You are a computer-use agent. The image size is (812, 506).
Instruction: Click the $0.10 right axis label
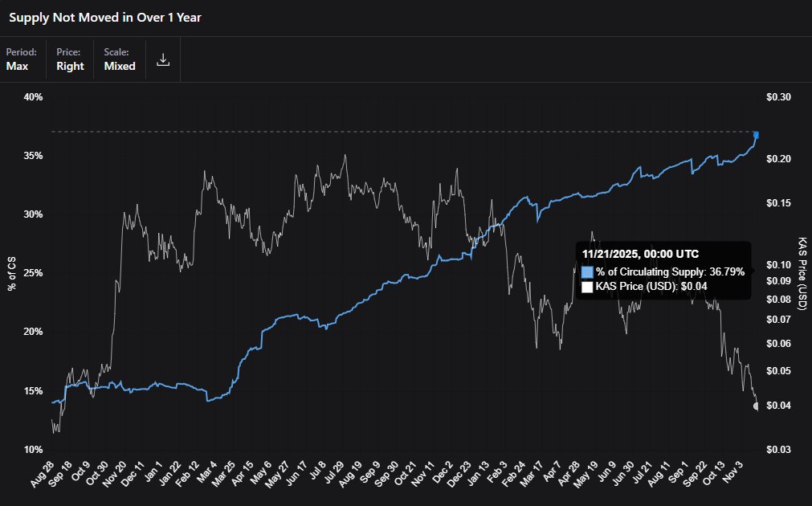point(778,265)
